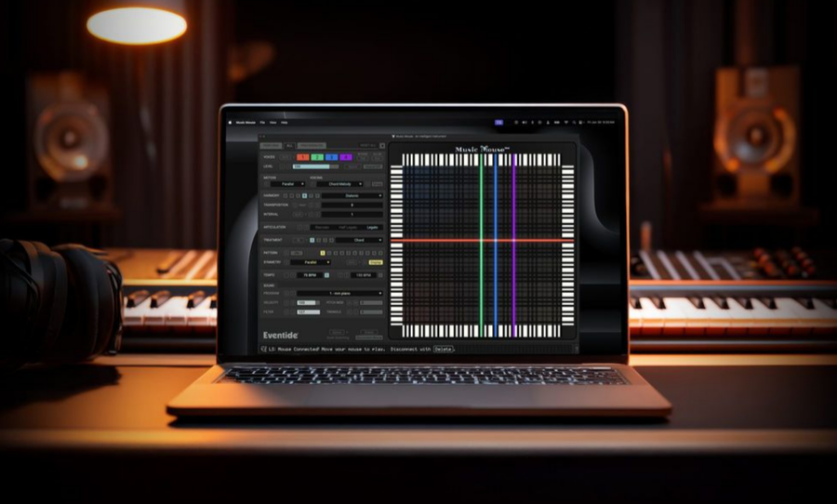Click the yellow button in Symmetry row

pyautogui.click(x=375, y=262)
